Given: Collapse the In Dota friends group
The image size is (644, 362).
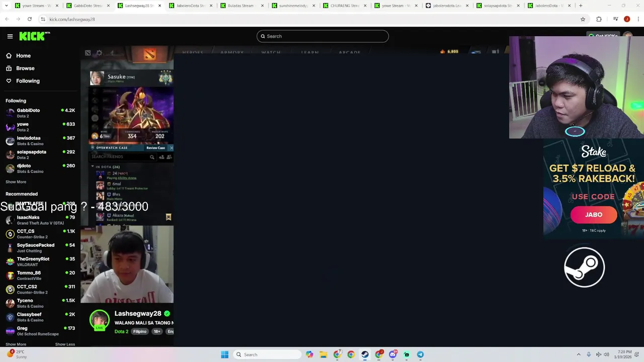Looking at the screenshot, I should [93, 166].
